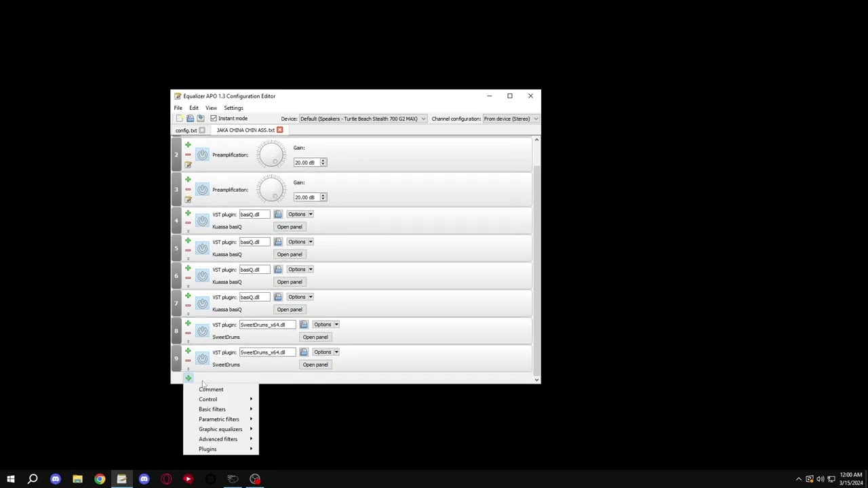Toggle the Instant mode checkbox
Screen dimensions: 868x488
coord(214,119)
